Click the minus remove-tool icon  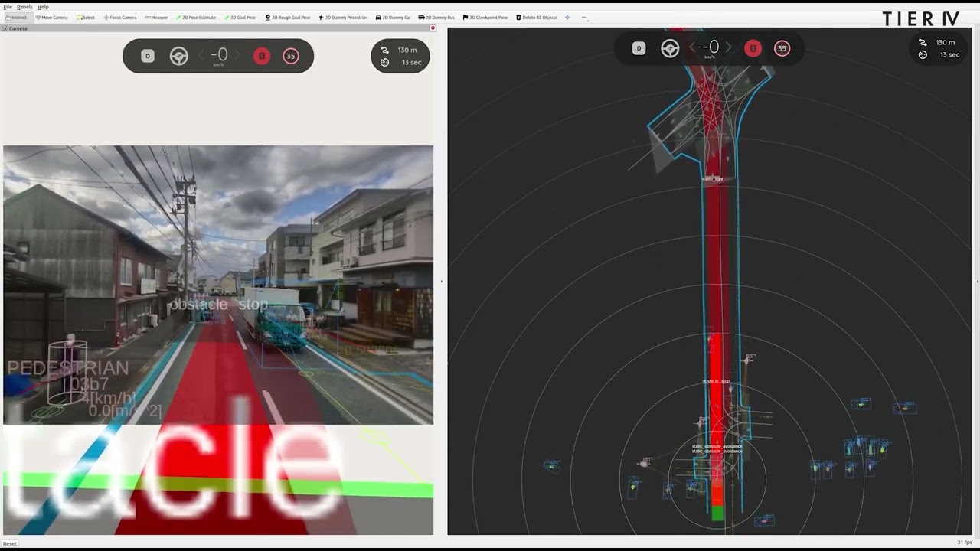[584, 17]
